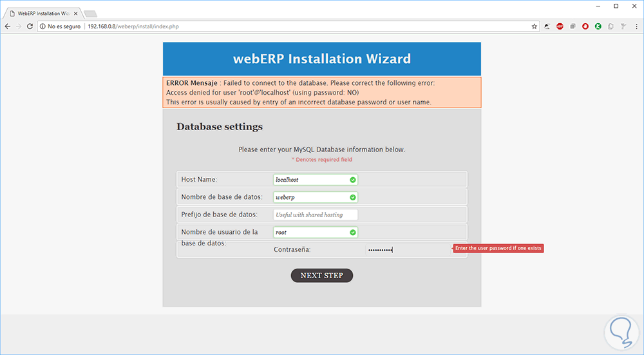The width and height of the screenshot is (644, 355).
Task: Click the Contraseña password field
Action: coord(408,250)
